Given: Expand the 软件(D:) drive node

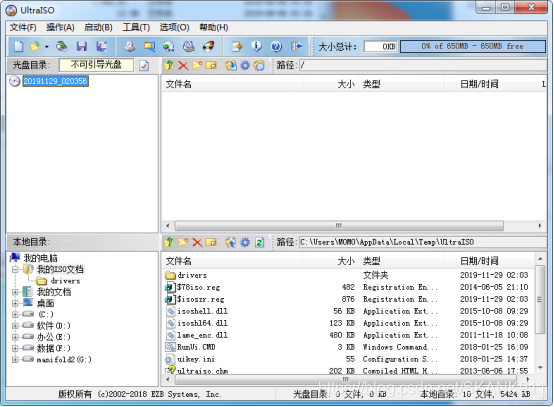Looking at the screenshot, I should 15,326.
